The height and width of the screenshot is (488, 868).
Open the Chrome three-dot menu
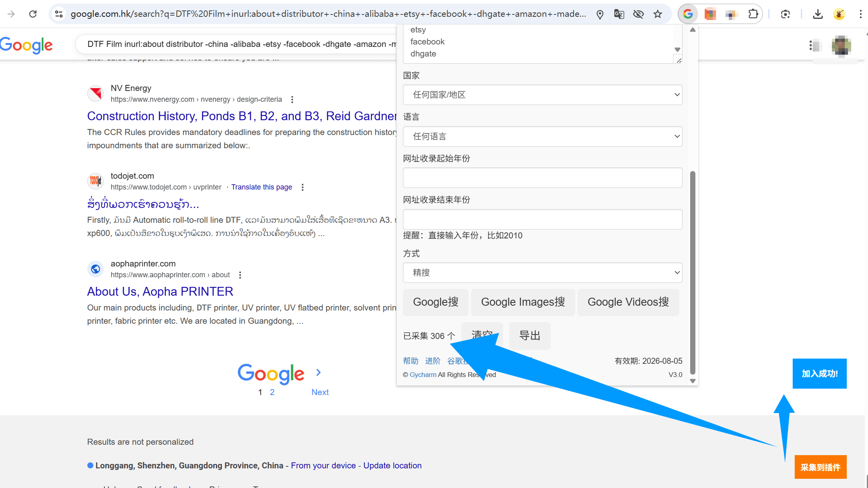pos(860,14)
